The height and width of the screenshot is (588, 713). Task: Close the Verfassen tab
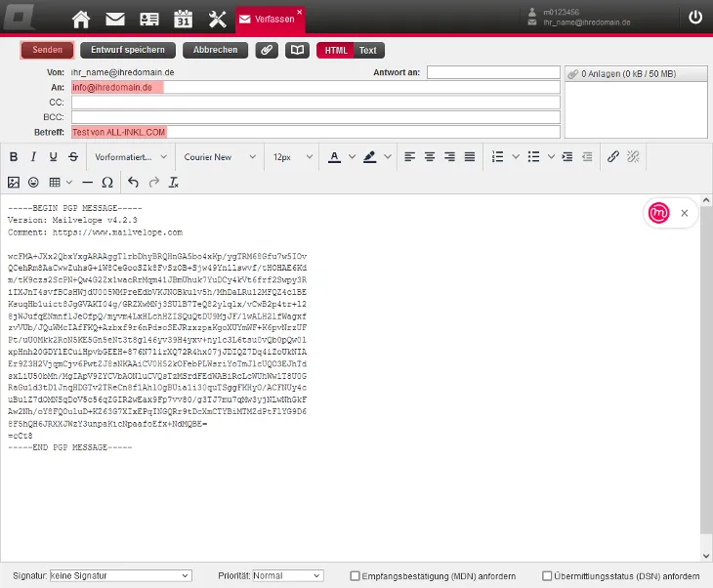[299, 12]
